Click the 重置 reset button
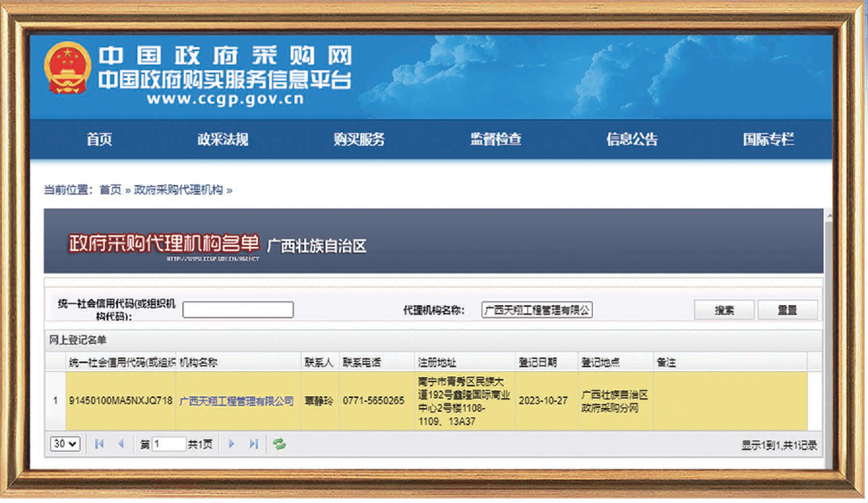 [787, 309]
